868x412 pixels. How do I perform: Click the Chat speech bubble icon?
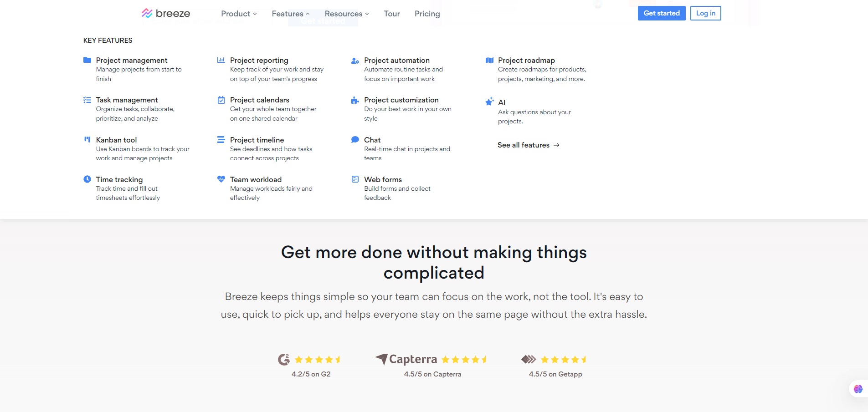tap(355, 140)
